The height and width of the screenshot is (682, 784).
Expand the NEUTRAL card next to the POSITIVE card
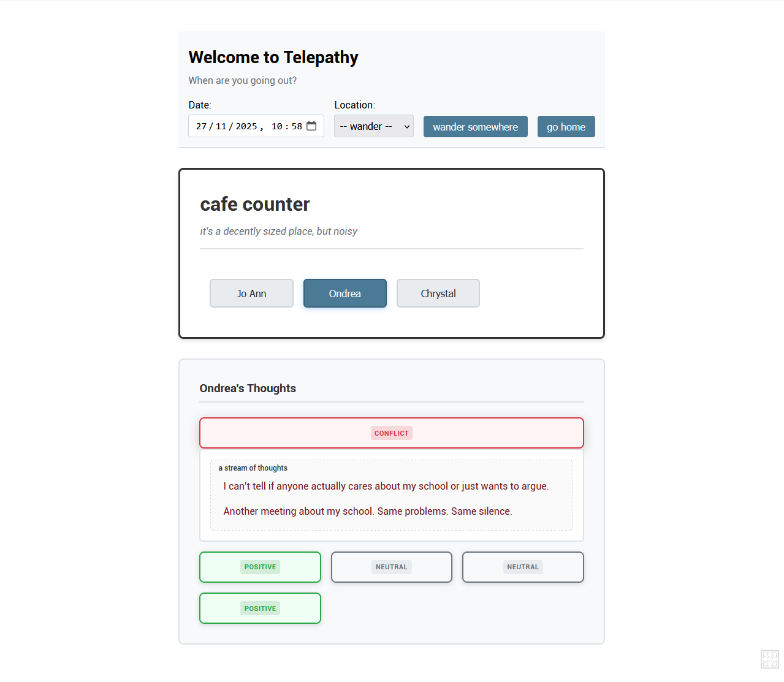click(391, 567)
